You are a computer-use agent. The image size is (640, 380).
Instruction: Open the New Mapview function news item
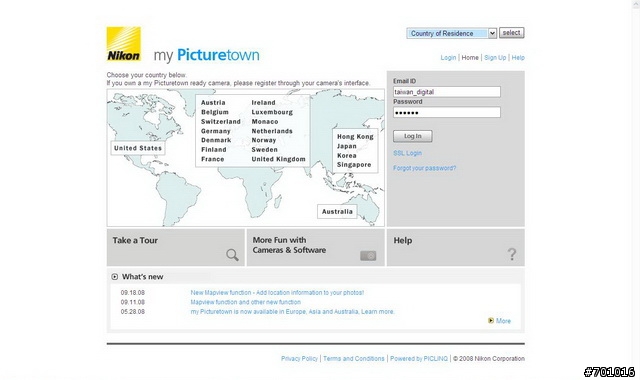[277, 293]
